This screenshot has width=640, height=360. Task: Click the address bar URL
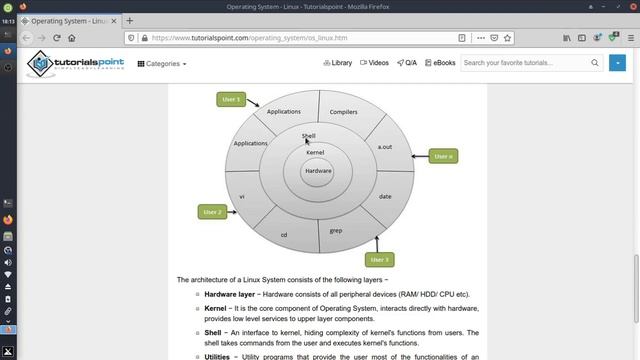249,38
